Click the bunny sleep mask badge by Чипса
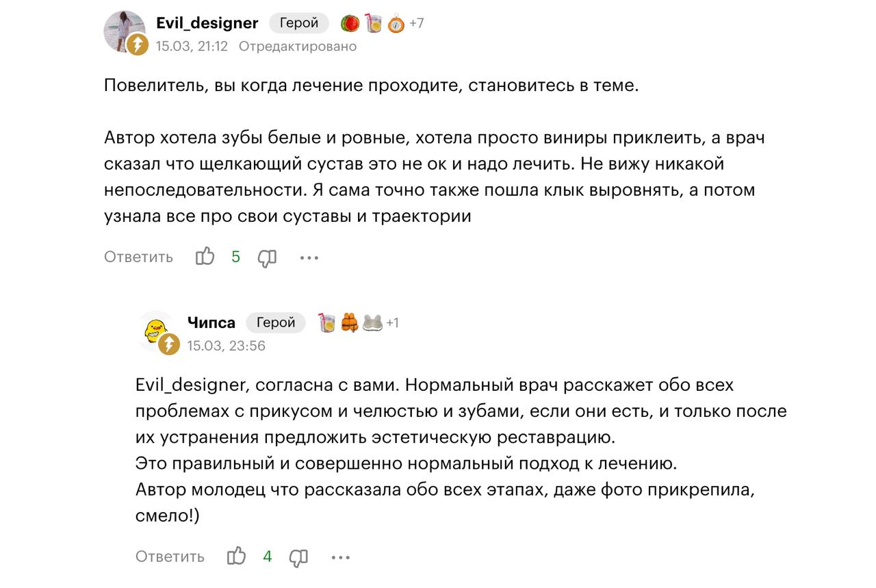The image size is (876, 588). (x=372, y=322)
